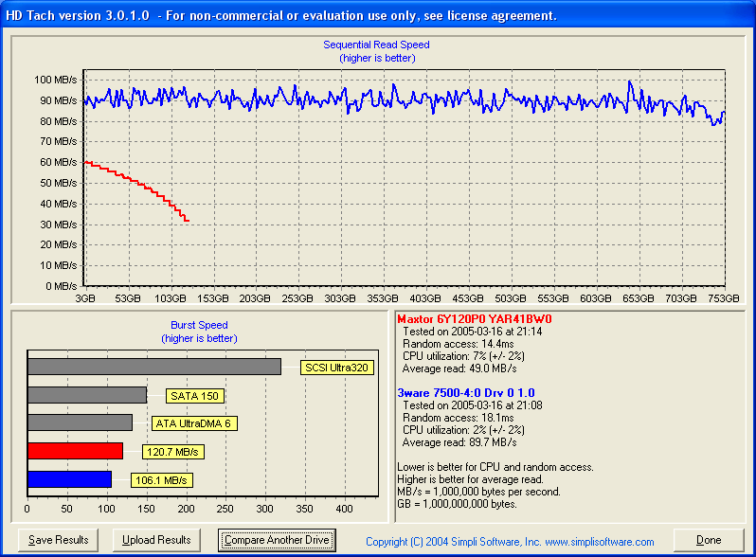Select the red Maxtor 6Y120P0 drive heading
Image resolution: width=756 pixels, height=557 pixels.
(474, 319)
